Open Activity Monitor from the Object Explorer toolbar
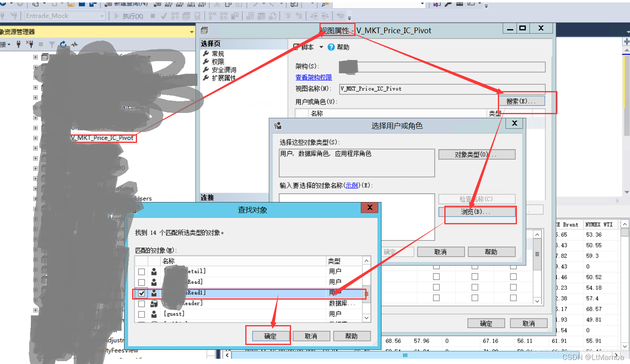630x364 pixels. coord(75,45)
